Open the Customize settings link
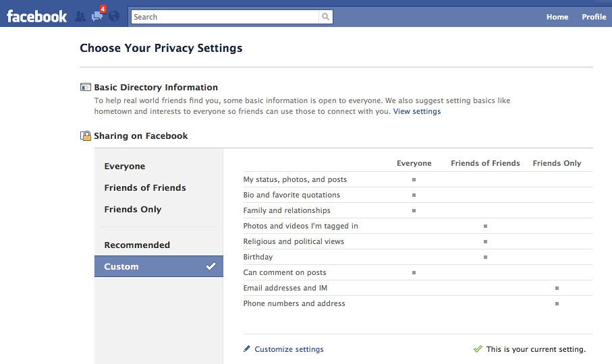The width and height of the screenshot is (612, 364). [x=289, y=349]
